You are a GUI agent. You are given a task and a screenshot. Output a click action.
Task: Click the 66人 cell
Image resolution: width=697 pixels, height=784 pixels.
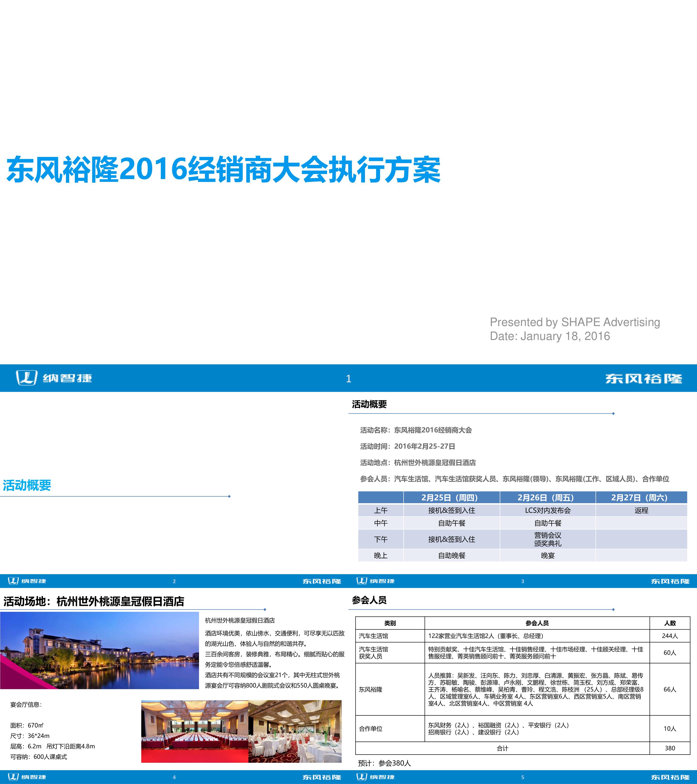pyautogui.click(x=670, y=689)
